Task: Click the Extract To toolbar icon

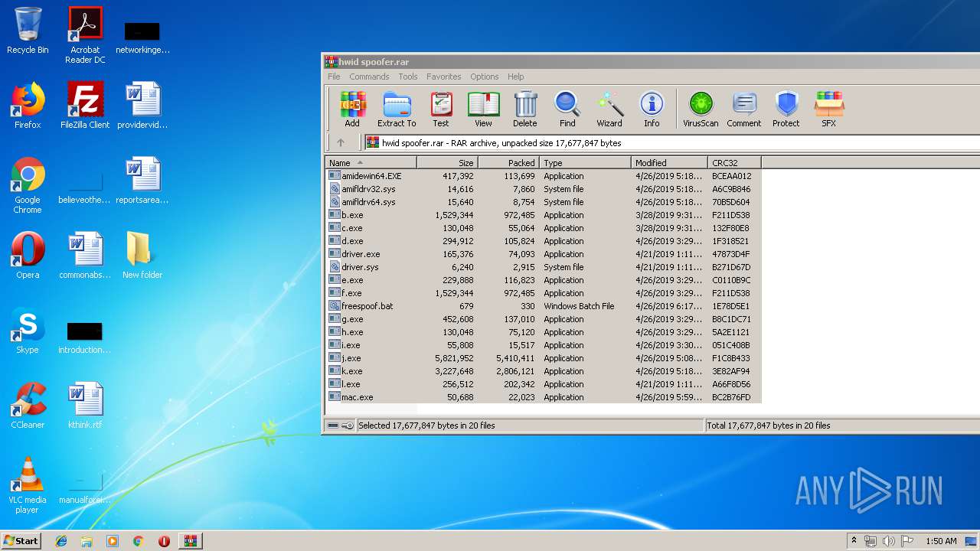Action: [397, 109]
